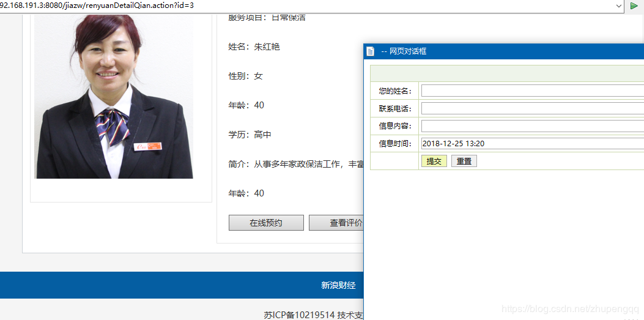Viewport: 644px width, 320px height.
Task: Click the document icon in dialog title bar
Action: pos(371,51)
